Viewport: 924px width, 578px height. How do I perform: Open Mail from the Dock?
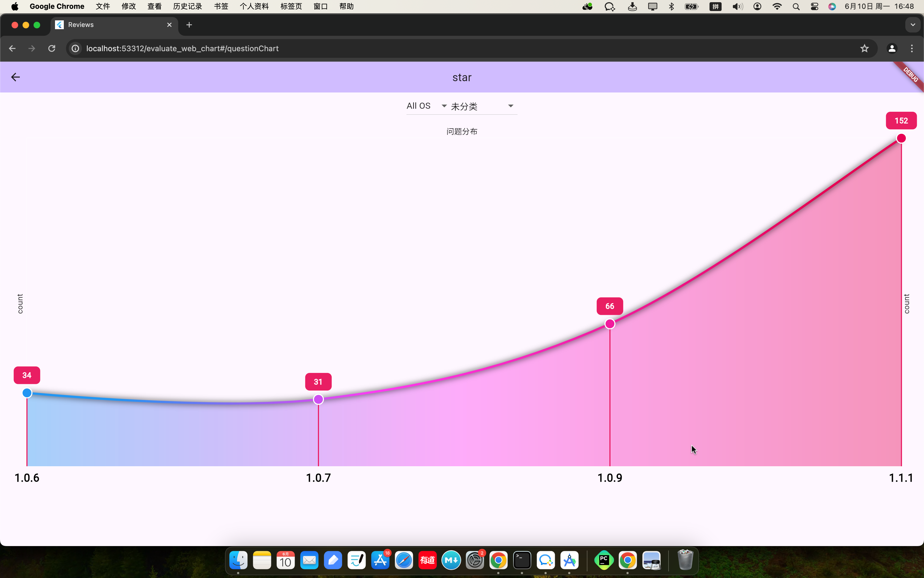309,560
